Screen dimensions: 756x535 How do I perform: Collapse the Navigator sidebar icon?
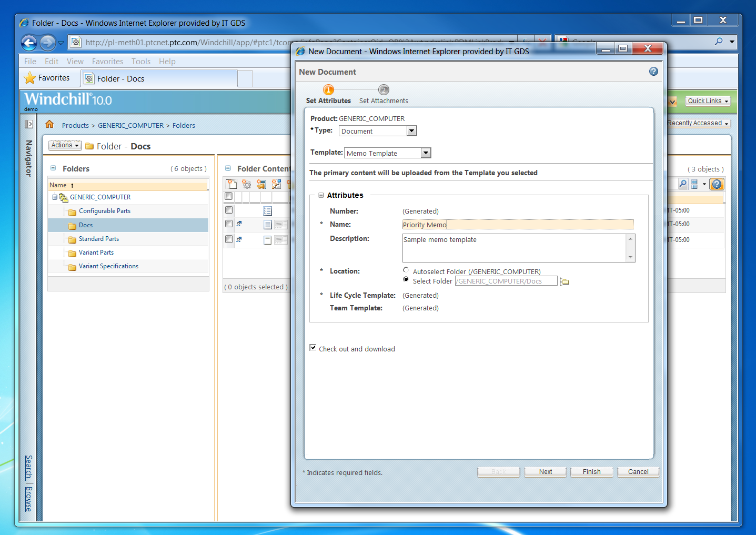point(29,124)
